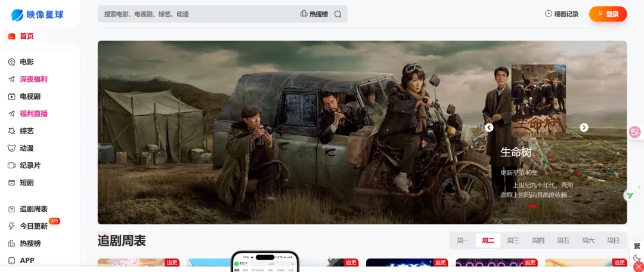Select the 周三 tab
The image size is (644, 272).
point(513,241)
